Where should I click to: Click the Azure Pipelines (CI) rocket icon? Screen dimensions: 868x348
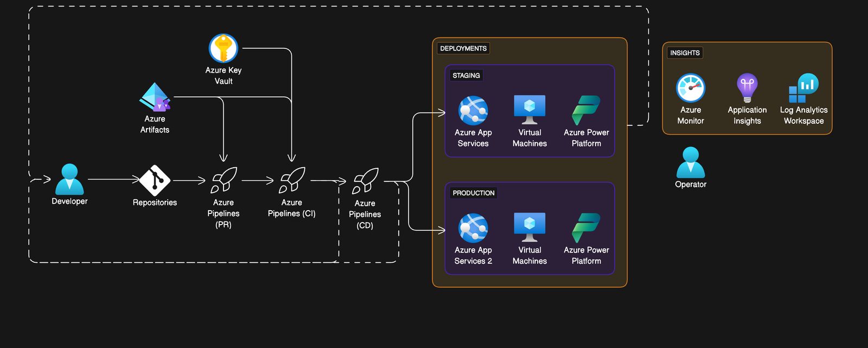tap(292, 180)
